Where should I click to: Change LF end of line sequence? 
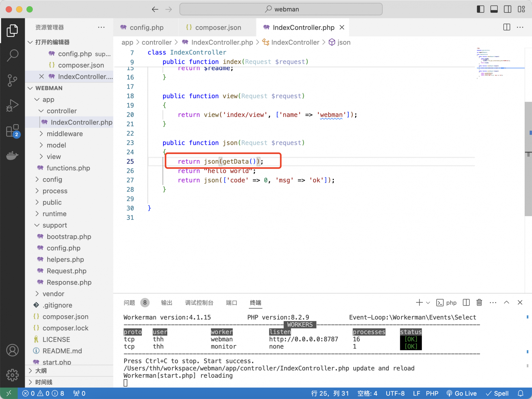416,393
